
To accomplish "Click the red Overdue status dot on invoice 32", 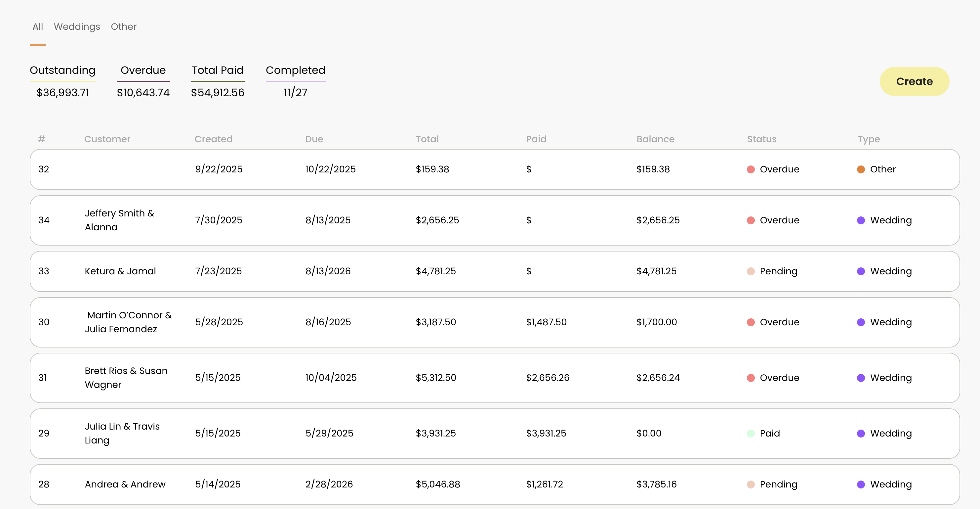I will tap(750, 169).
